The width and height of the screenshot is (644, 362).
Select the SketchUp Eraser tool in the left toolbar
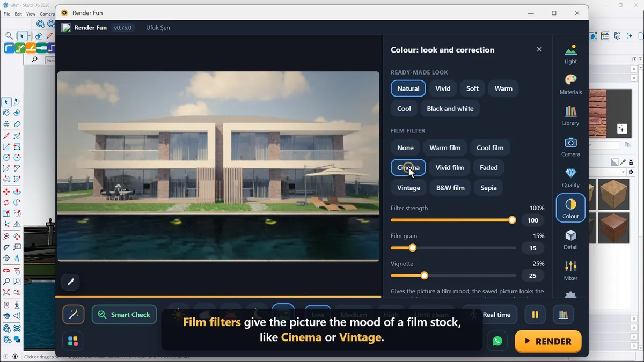tap(17, 113)
